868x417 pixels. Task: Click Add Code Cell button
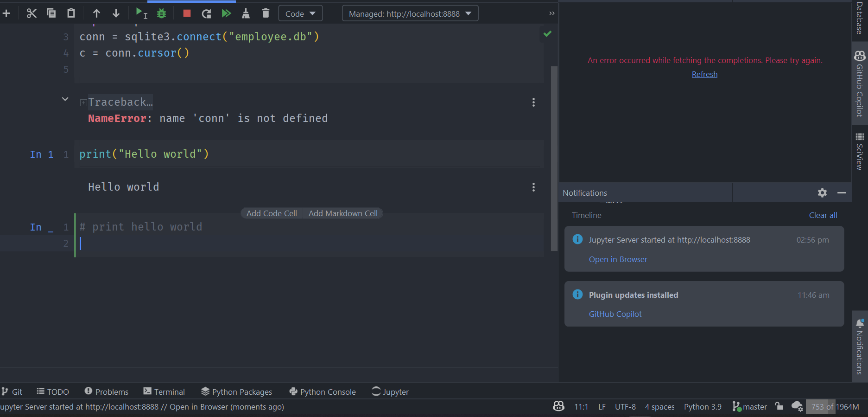[272, 213]
